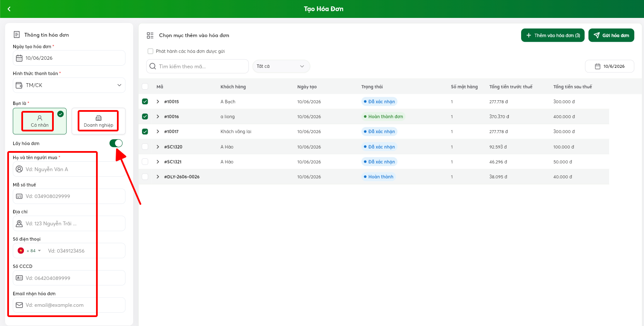The width and height of the screenshot is (644, 326).
Task: Check order #SC1320 checkbox
Action: point(145,147)
